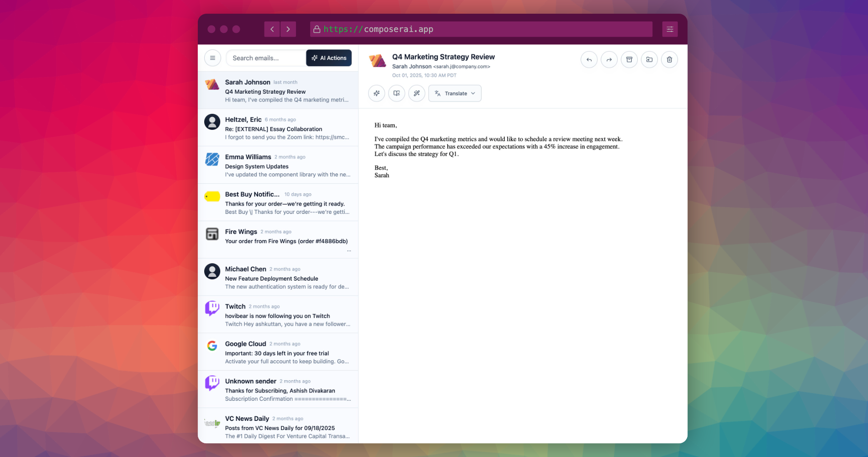Archive the email with the archive box icon
Screen dimensions: 868x457
coord(629,59)
